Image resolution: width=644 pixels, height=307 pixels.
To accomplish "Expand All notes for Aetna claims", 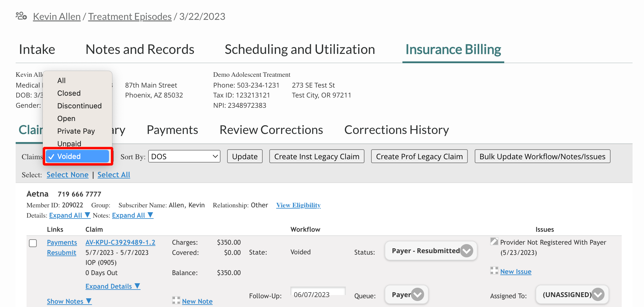I will (133, 216).
